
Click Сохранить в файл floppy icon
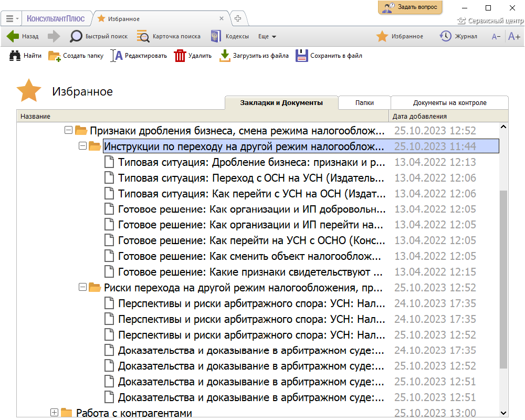point(302,56)
